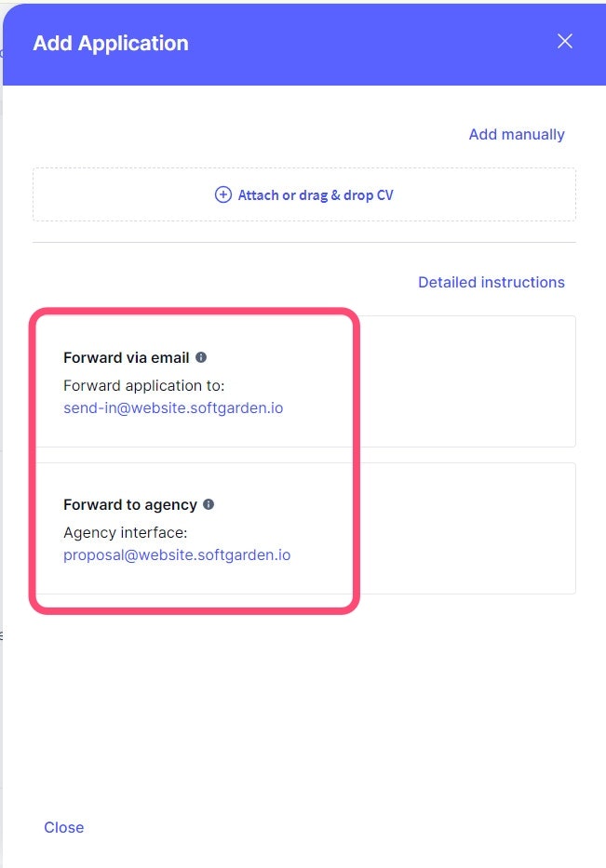Click the empty middle of the blue header bar

coord(372,43)
